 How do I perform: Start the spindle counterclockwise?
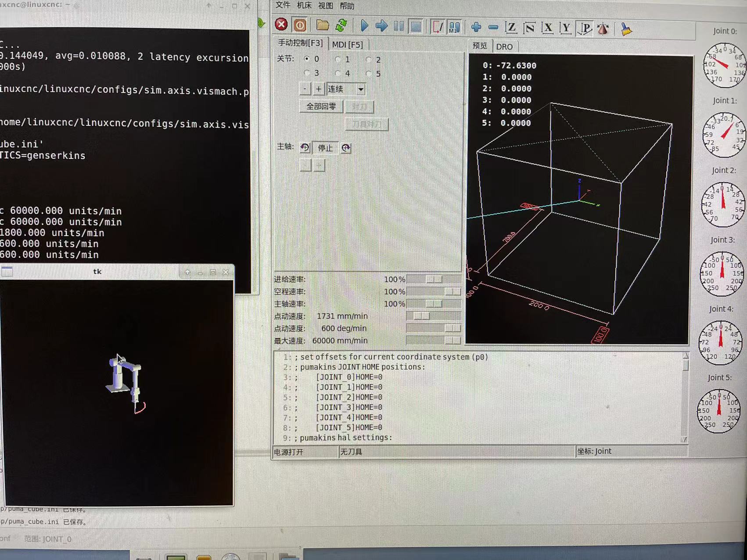pos(305,147)
